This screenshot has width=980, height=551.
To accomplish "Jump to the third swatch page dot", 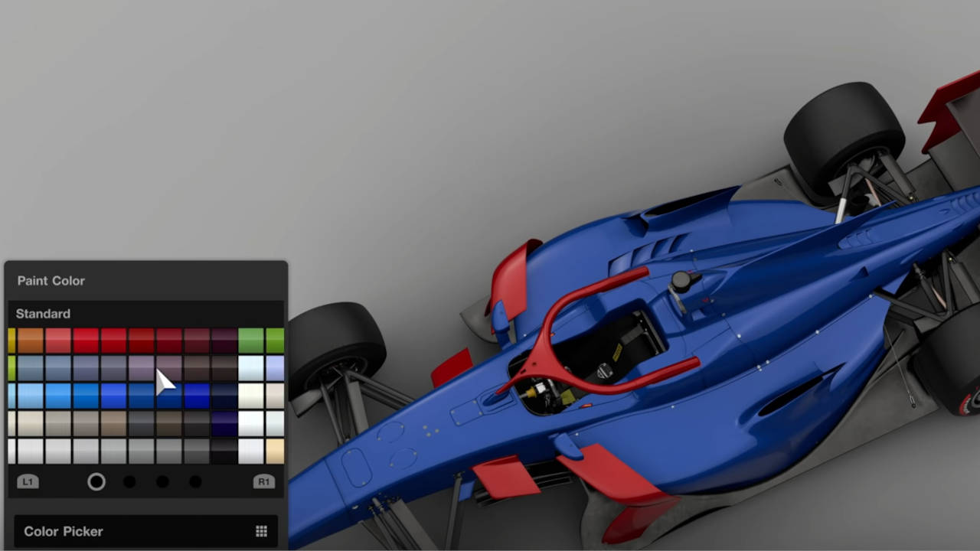I will coord(162,481).
